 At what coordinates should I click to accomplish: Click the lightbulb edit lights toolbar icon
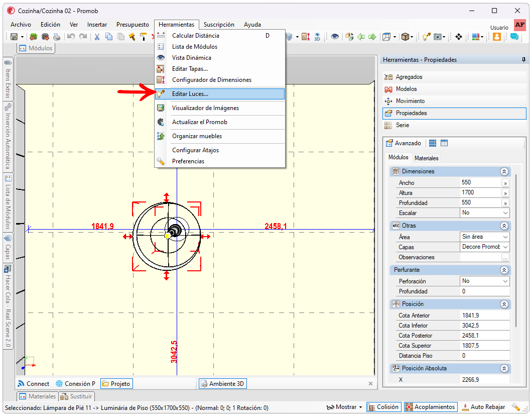coord(426,36)
